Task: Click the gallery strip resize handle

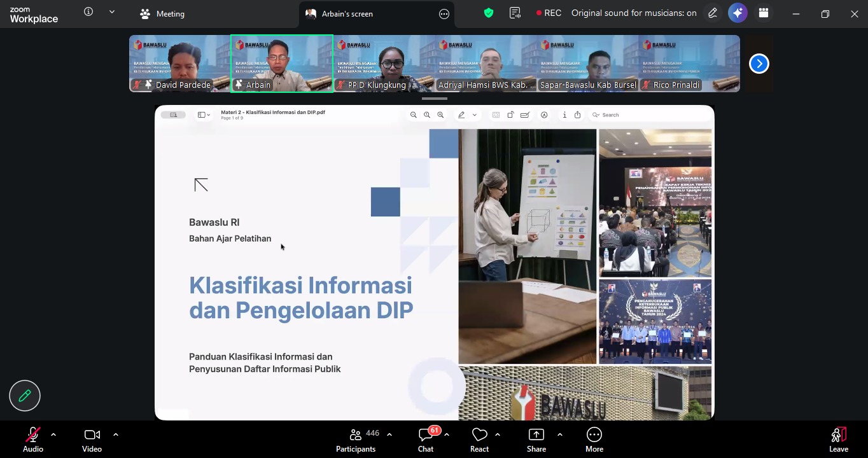Action: 435,99
